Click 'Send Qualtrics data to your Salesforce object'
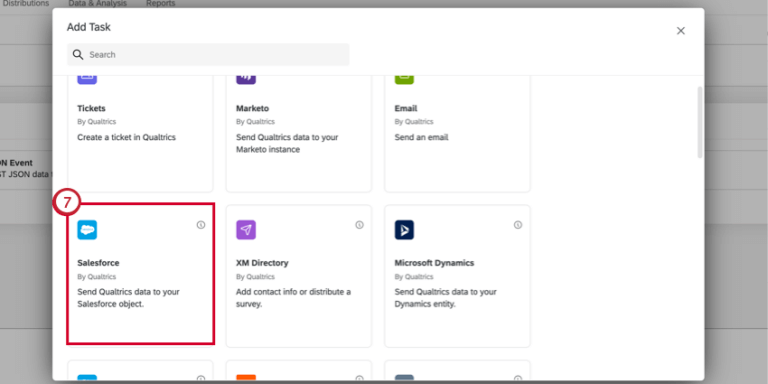 click(x=128, y=298)
